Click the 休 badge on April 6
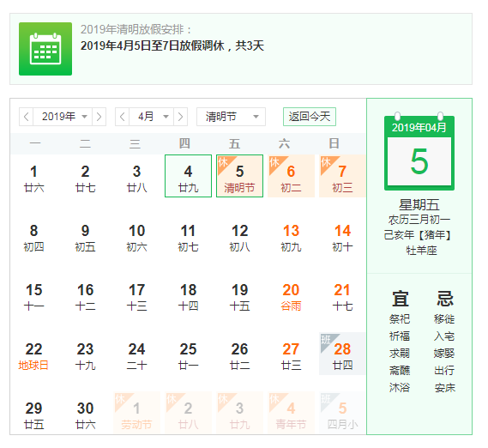This screenshot has width=488, height=448. tap(274, 162)
